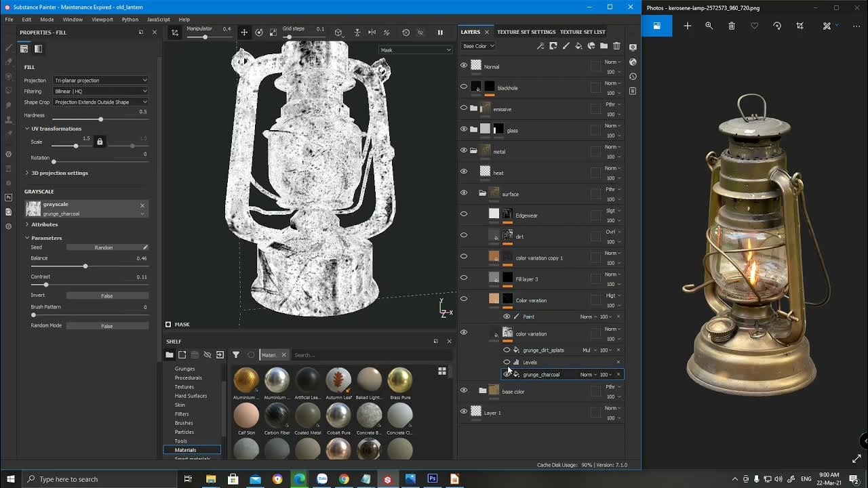This screenshot has height=488, width=868.
Task: Add a paint layer using the brush icon
Action: pyautogui.click(x=566, y=46)
